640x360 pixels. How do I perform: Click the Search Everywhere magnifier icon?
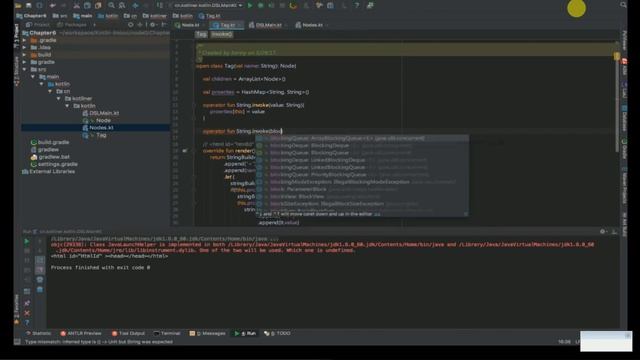pos(623,5)
